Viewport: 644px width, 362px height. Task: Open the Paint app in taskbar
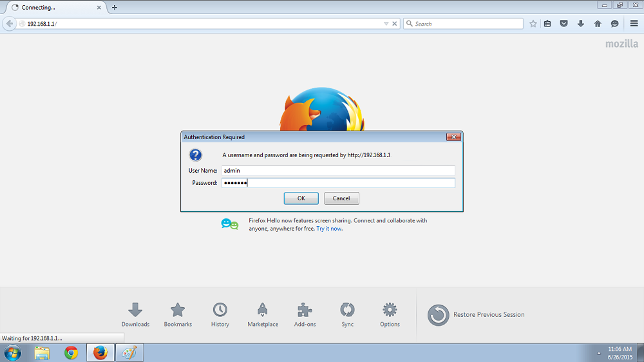click(x=129, y=353)
